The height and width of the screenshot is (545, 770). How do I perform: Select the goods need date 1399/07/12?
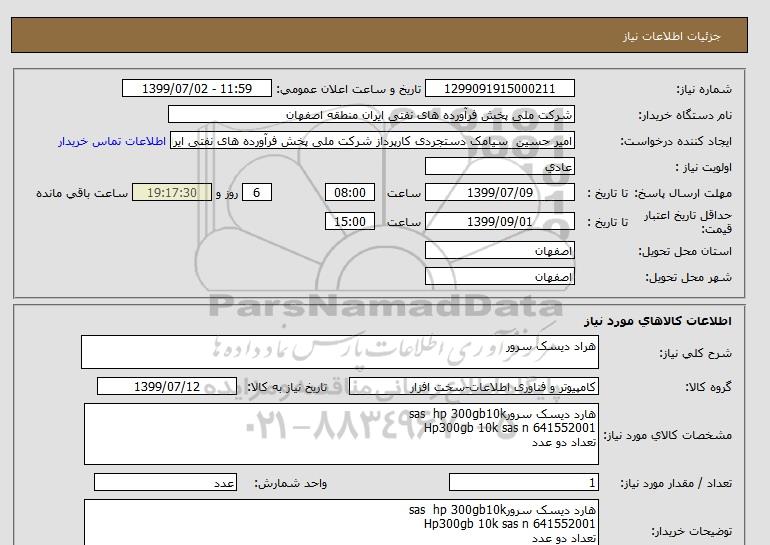point(167,386)
